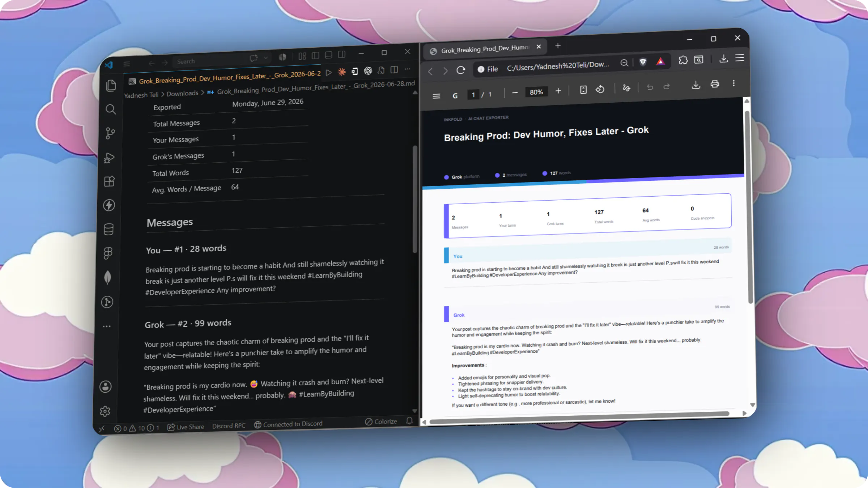Image resolution: width=868 pixels, height=488 pixels.
Task: Select the Grok_Breaking_Prod markdown editor tab
Action: (225, 77)
